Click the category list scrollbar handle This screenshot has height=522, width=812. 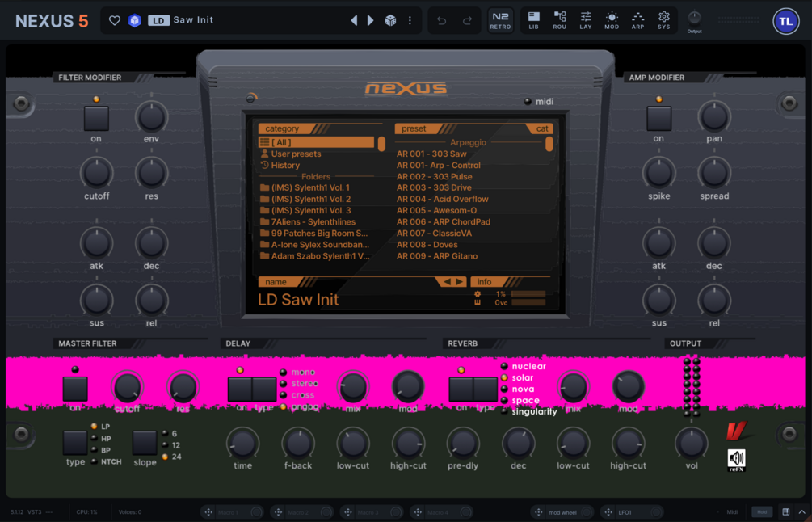pyautogui.click(x=381, y=144)
